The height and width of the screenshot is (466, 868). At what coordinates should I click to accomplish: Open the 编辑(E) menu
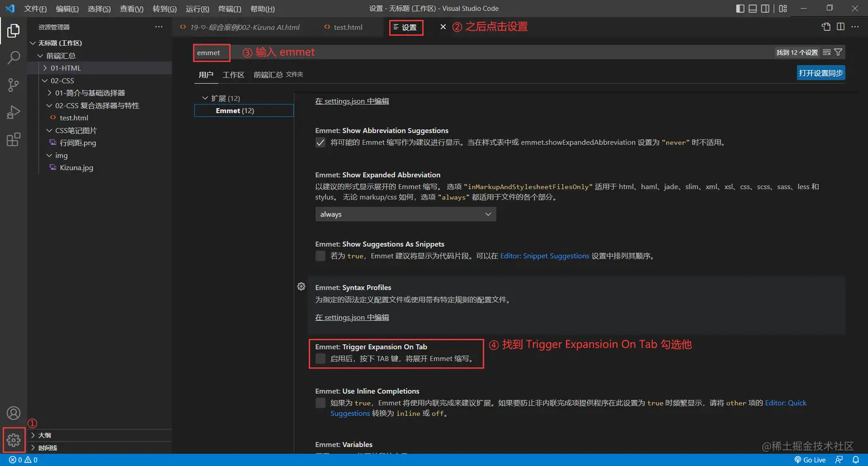[x=68, y=9]
